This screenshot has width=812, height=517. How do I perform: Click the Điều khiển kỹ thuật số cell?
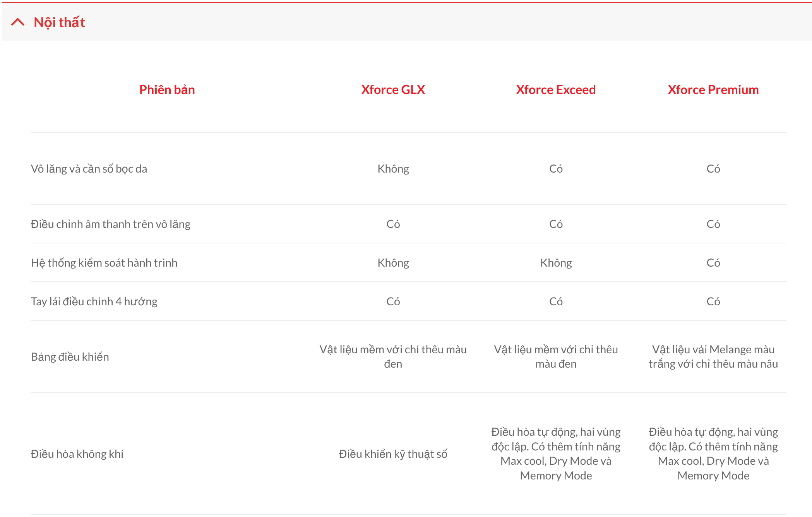click(x=393, y=454)
